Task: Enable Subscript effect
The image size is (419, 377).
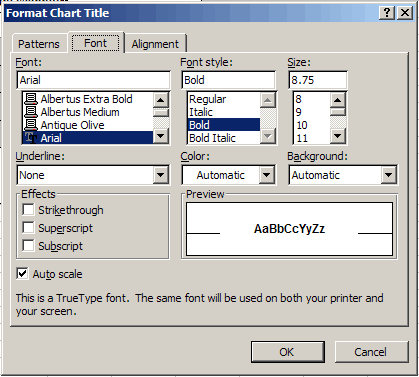Action: (28, 246)
